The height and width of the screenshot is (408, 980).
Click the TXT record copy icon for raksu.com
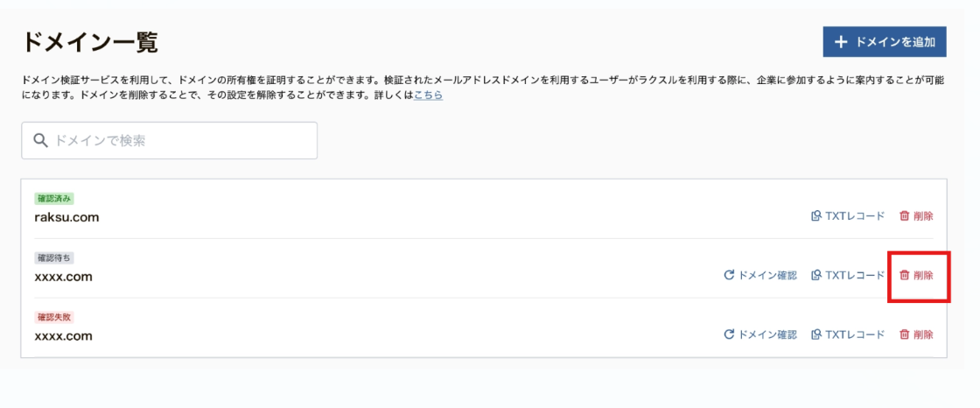[x=815, y=216]
